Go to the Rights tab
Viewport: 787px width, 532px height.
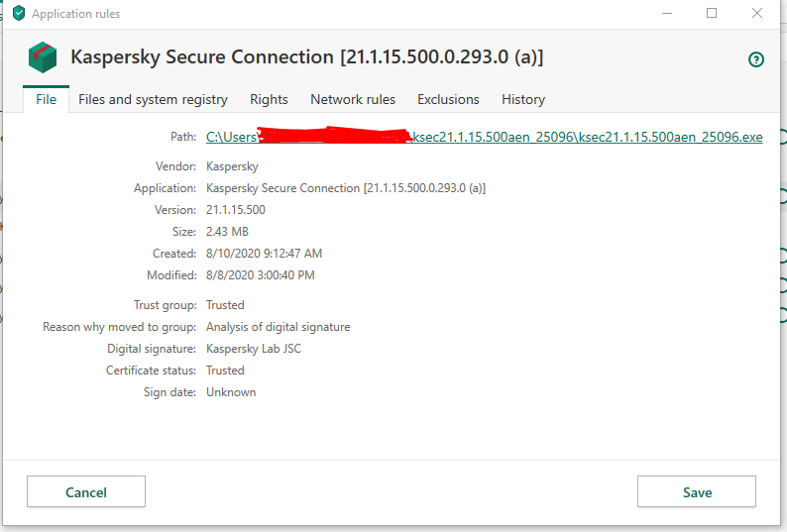click(x=269, y=99)
